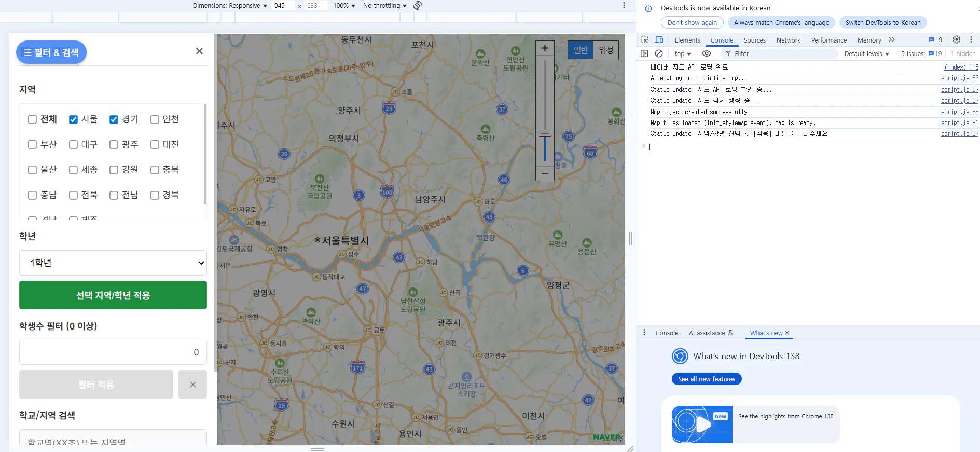Switch to the Performance tab
This screenshot has width=980, height=452.
829,40
